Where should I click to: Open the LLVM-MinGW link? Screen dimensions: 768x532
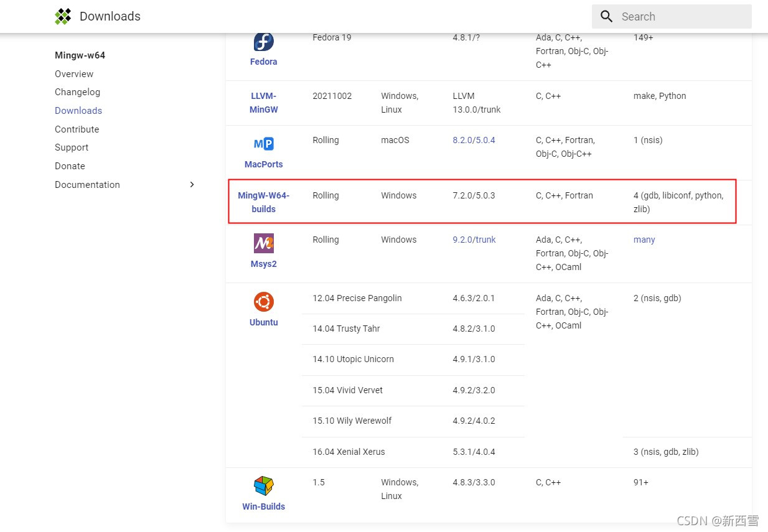tap(264, 103)
